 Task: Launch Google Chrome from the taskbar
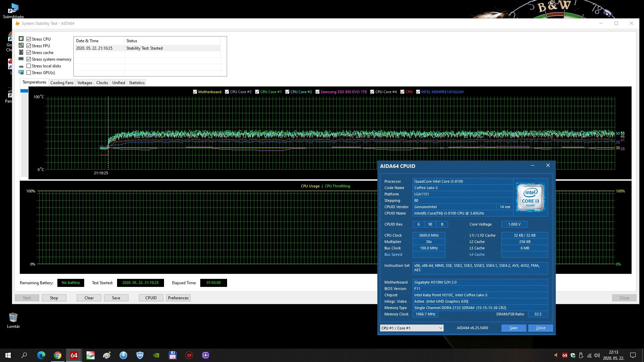(57, 355)
